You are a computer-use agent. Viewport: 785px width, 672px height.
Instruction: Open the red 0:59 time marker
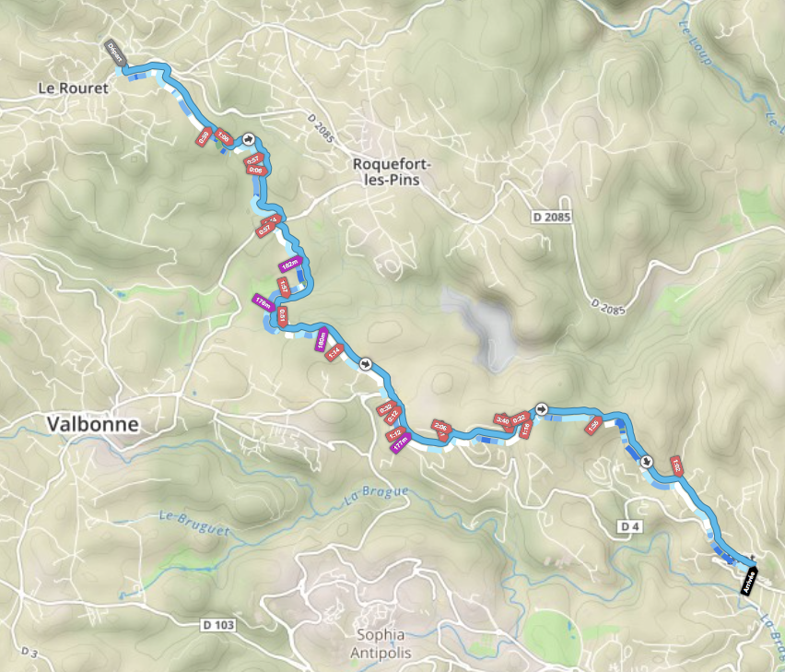[204, 136]
